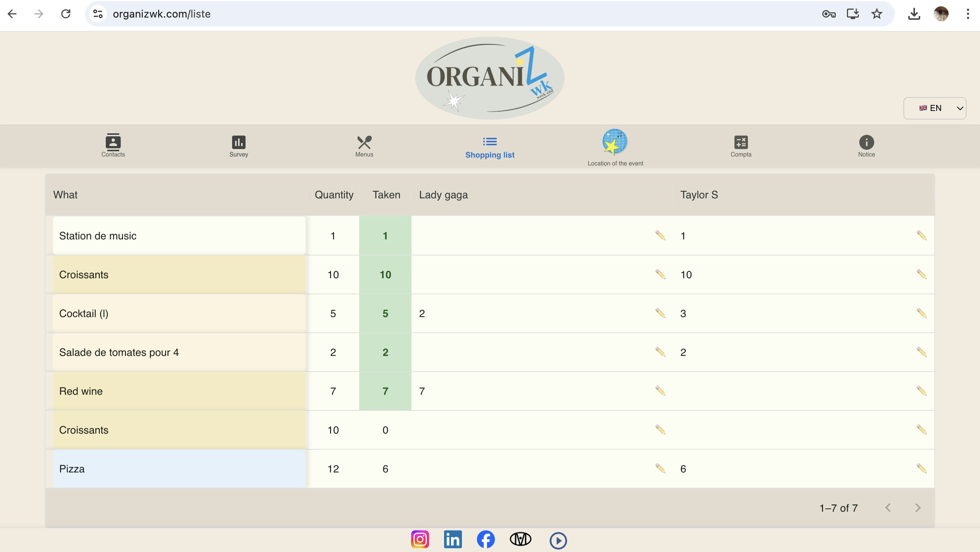Screen dimensions: 980x552
Task: Edit Taylor S's Croissants entry with pencil
Action: [x=922, y=275]
